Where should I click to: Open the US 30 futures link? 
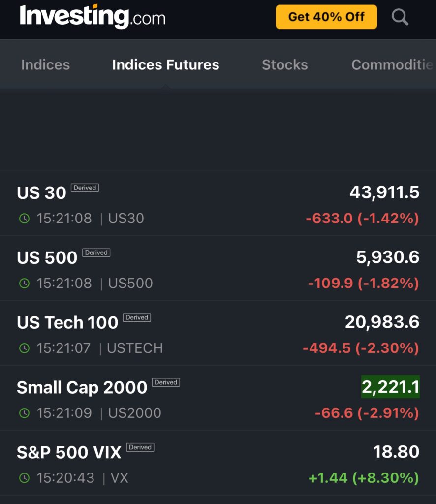(42, 193)
